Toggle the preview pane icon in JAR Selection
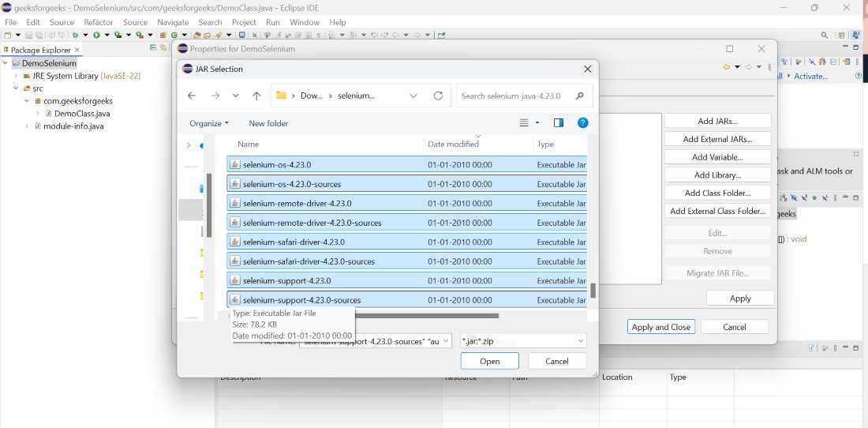 [559, 123]
